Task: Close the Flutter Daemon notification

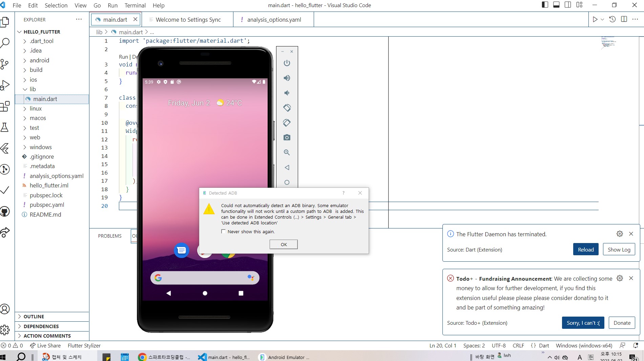Action: (x=631, y=234)
